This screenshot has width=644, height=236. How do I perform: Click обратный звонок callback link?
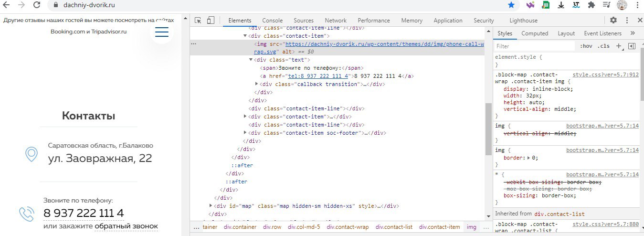[126, 226]
